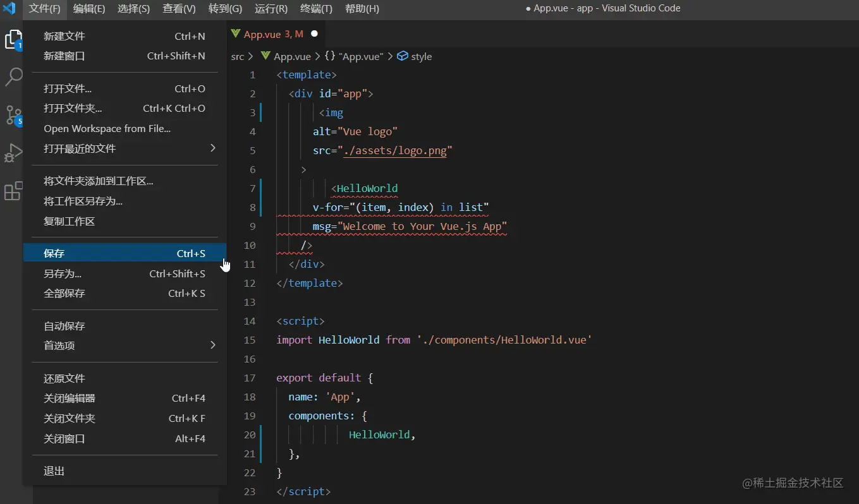Choose 关闭编辑器 menu entry
This screenshot has height=504, width=859.
125,399
